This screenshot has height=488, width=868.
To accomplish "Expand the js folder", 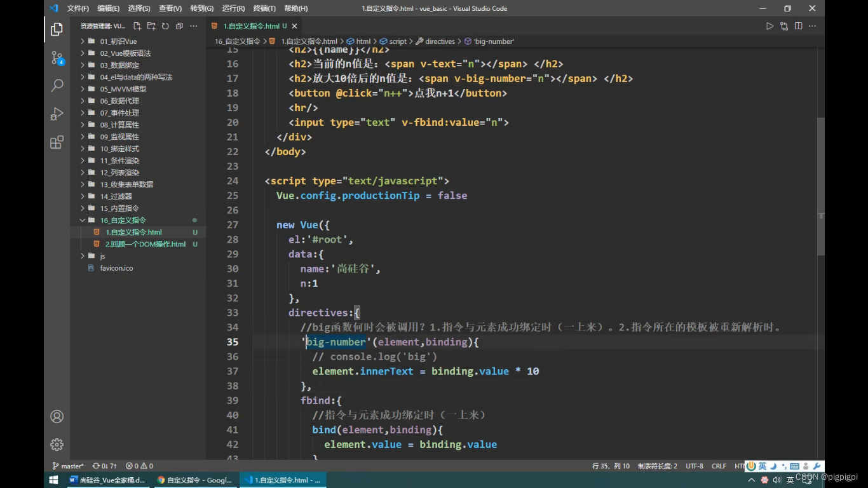I will pyautogui.click(x=137, y=256).
